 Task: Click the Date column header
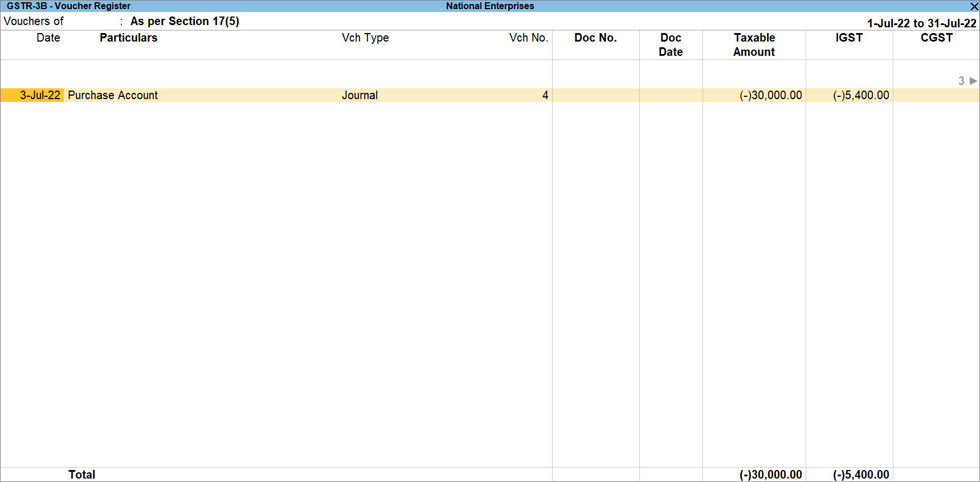coord(48,38)
